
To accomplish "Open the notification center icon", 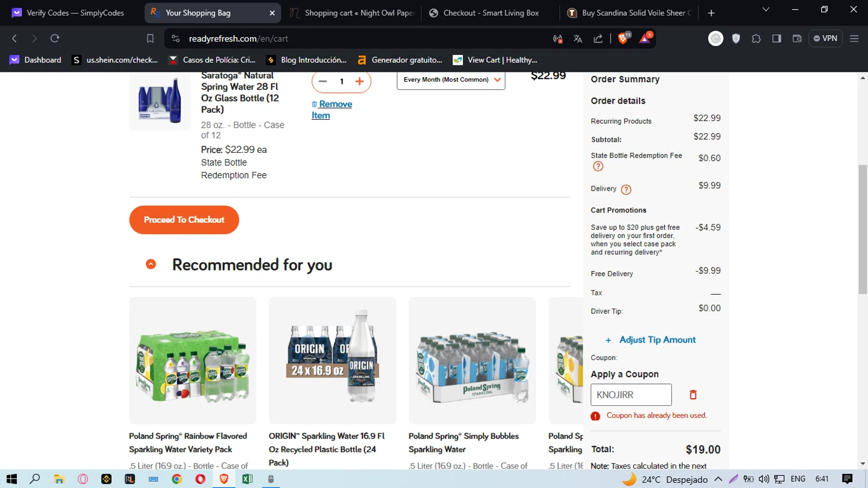I will pos(847,479).
